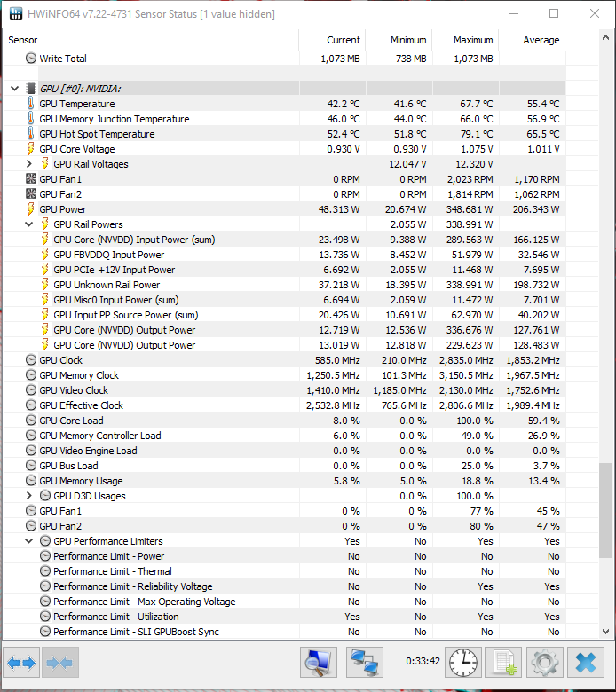Select the GPU Core (NVVDD) Input Power (sum) row
Viewport: 616px width, 692px height.
[284, 240]
